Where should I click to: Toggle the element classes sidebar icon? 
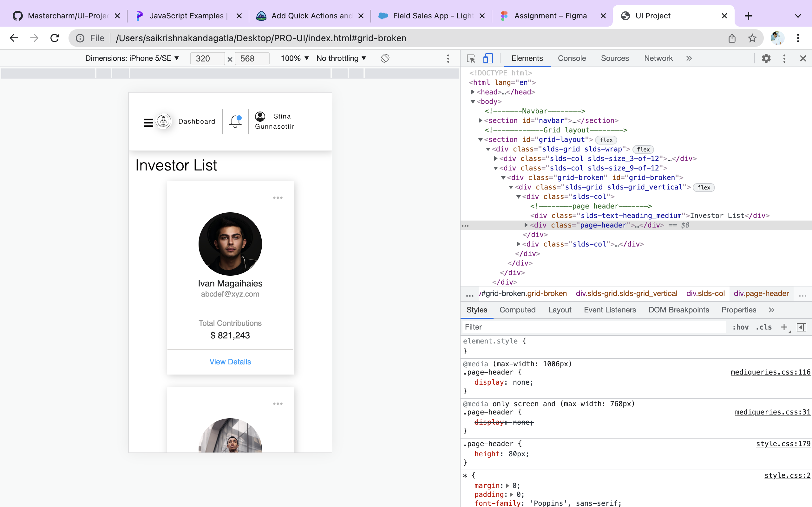[801, 327]
